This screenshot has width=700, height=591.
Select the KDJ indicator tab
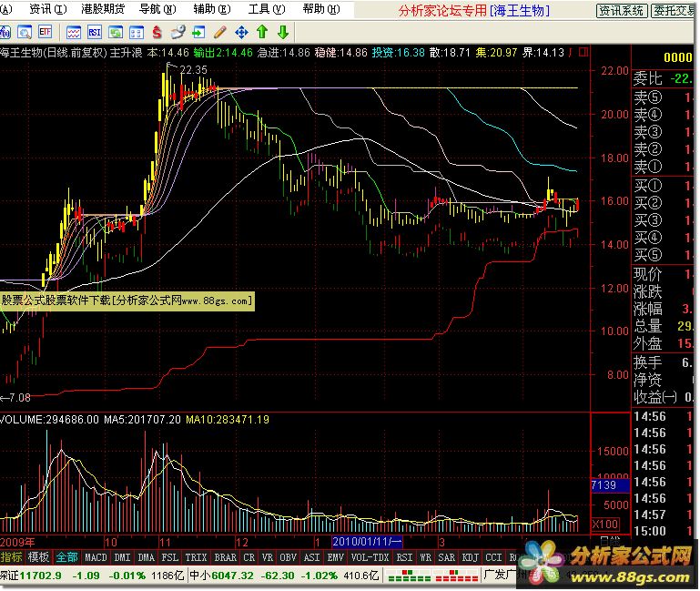[470, 557]
